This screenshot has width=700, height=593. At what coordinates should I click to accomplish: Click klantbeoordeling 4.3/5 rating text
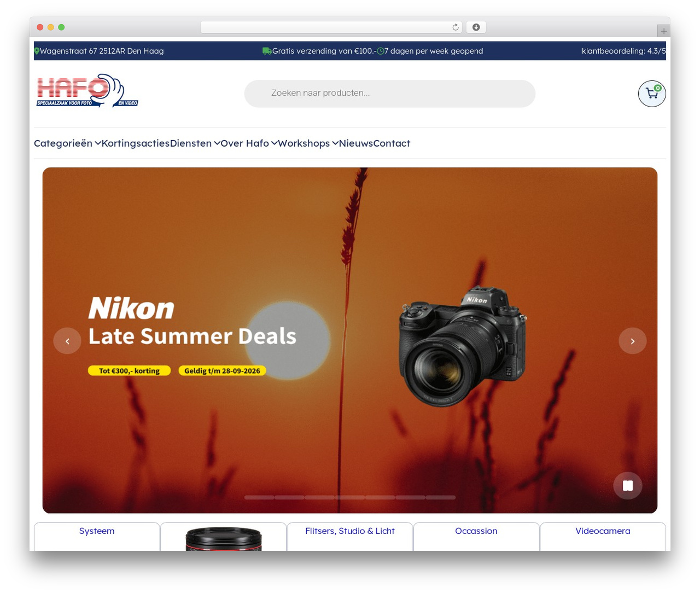coord(624,51)
